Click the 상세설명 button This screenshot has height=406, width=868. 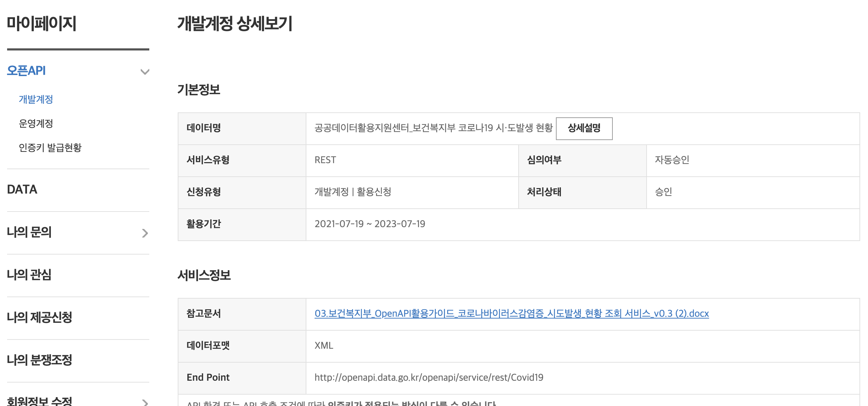pyautogui.click(x=584, y=128)
